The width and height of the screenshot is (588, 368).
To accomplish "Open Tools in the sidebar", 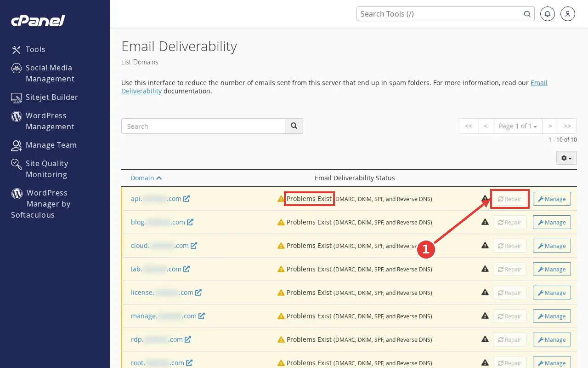I will [x=28, y=49].
